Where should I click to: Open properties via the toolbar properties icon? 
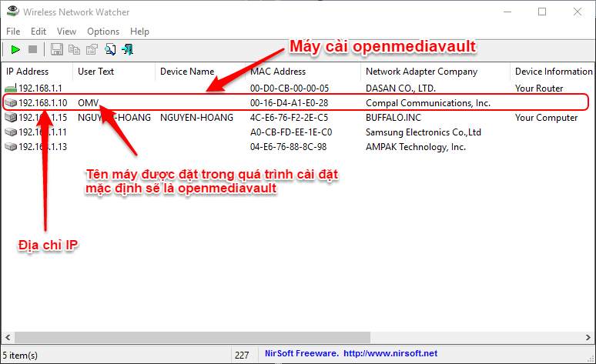(x=92, y=49)
